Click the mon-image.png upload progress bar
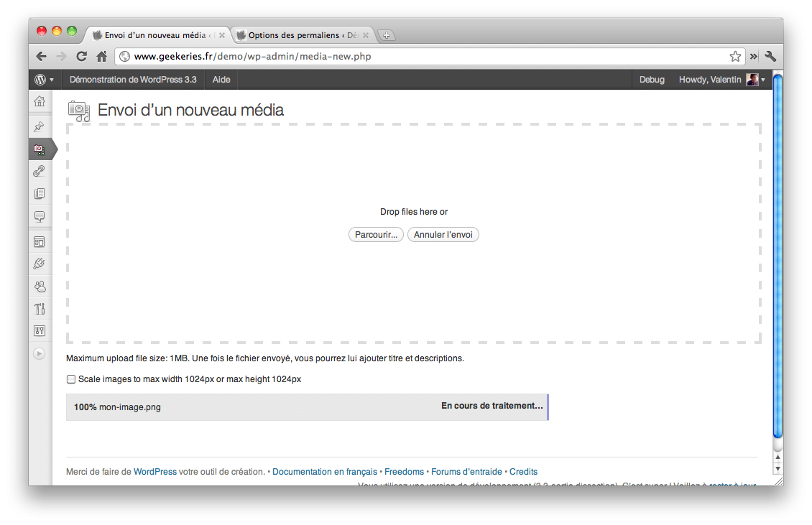 [307, 407]
